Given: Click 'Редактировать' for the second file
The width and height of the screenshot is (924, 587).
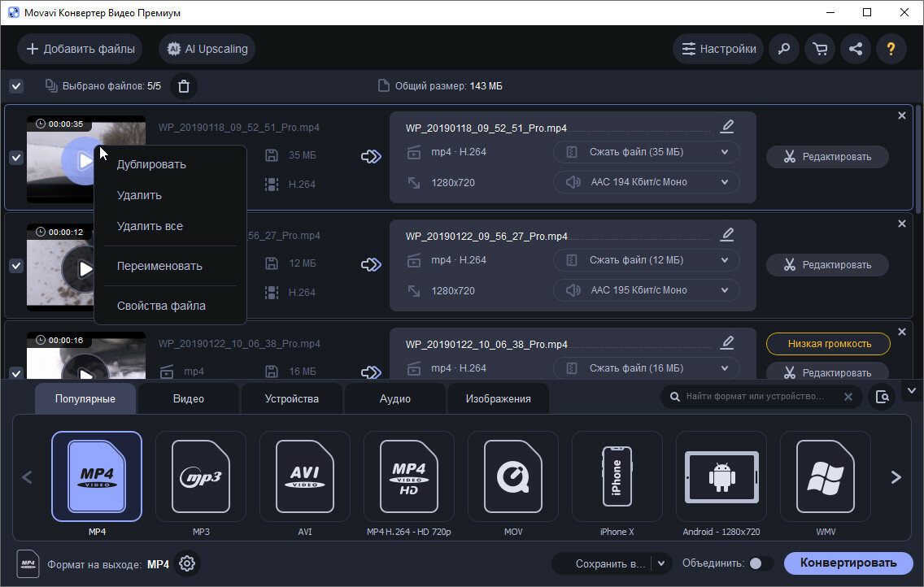Looking at the screenshot, I should [x=827, y=265].
